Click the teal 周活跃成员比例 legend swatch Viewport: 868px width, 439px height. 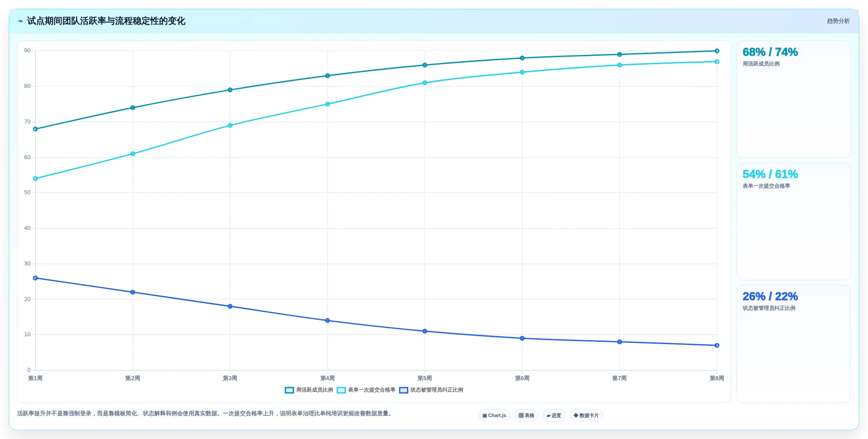tap(289, 390)
